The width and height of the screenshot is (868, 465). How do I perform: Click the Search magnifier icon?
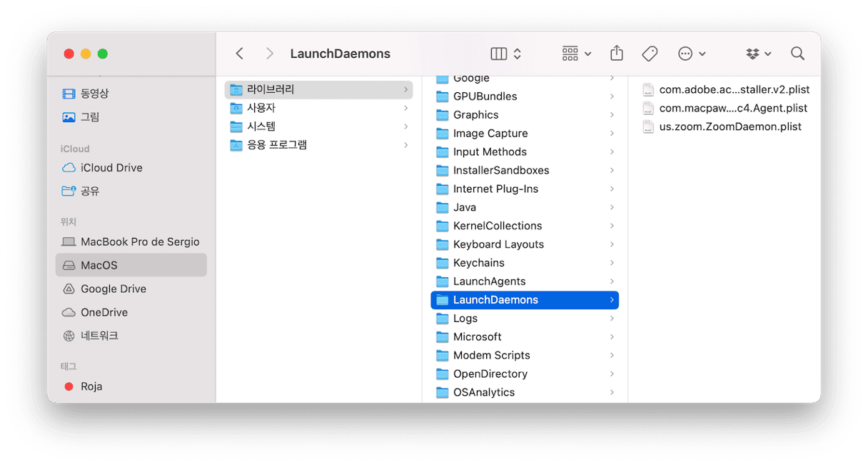pos(797,54)
